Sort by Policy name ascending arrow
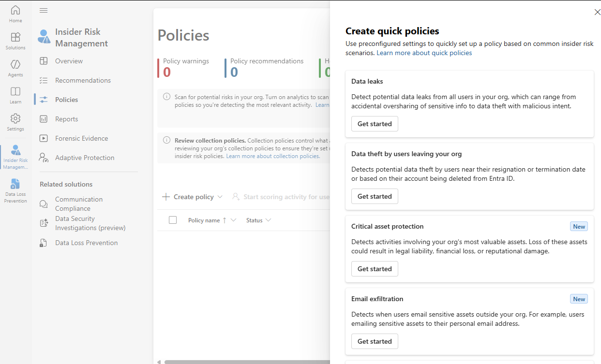The height and width of the screenshot is (364, 601). tap(224, 220)
